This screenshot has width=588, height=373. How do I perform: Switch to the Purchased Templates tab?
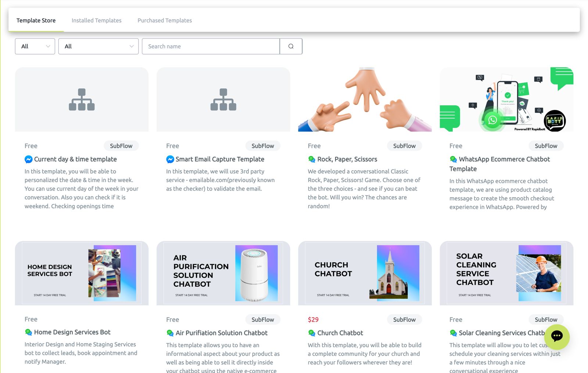click(165, 21)
